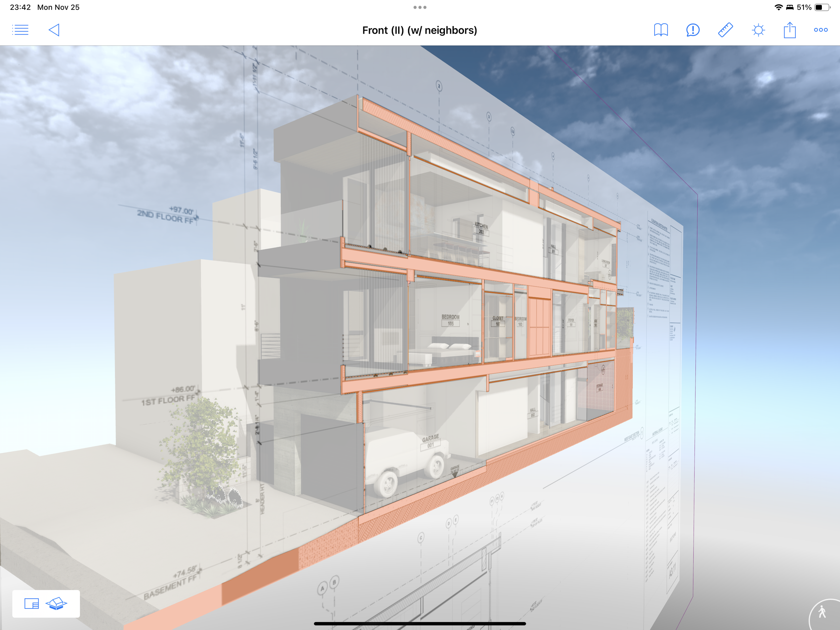
Task: Select the ruler measure tool
Action: (x=725, y=30)
